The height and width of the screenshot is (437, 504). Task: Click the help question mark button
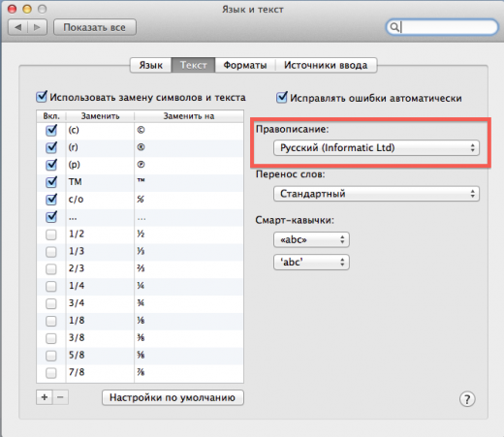(x=467, y=399)
